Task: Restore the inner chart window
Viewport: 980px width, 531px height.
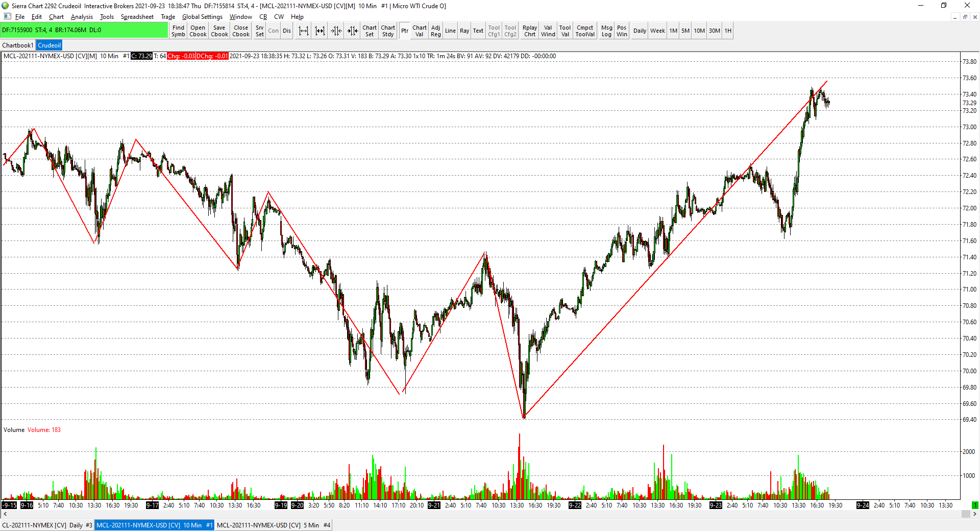Action: tap(965, 17)
